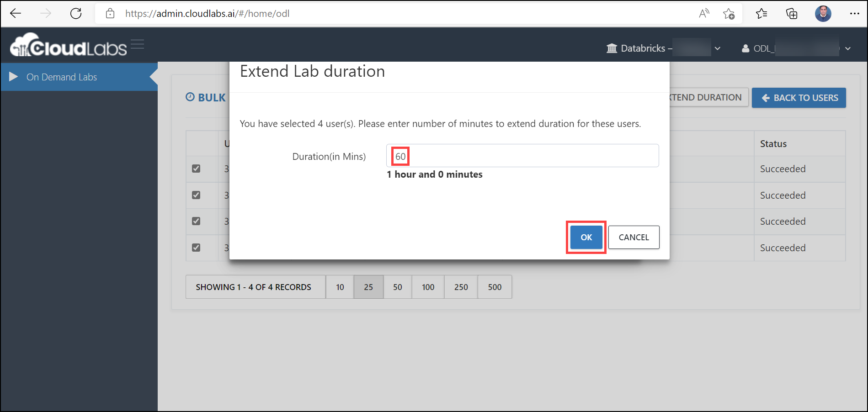Uncheck the fourth user row checkbox
Viewport: 868px width, 412px height.
(196, 248)
